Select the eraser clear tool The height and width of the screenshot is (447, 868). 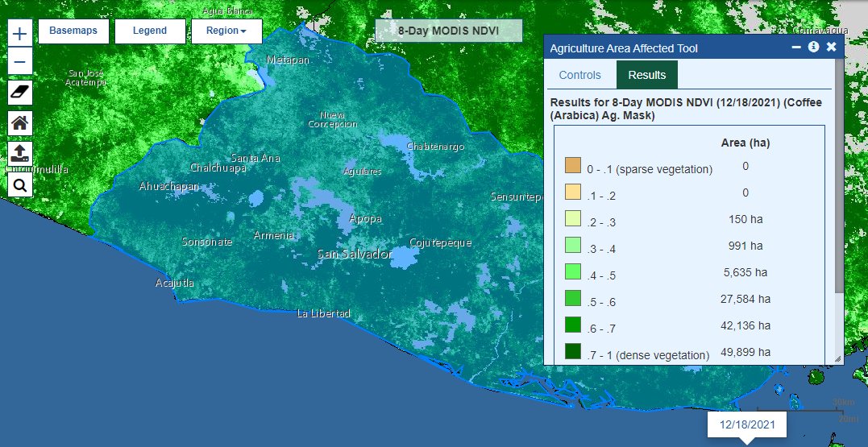[20, 93]
